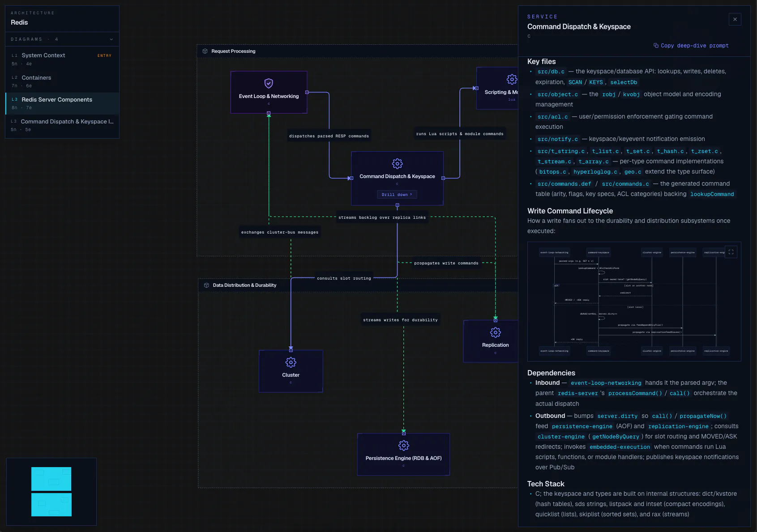
Task: Click the 'propagates write commands' edge label
Action: click(446, 263)
